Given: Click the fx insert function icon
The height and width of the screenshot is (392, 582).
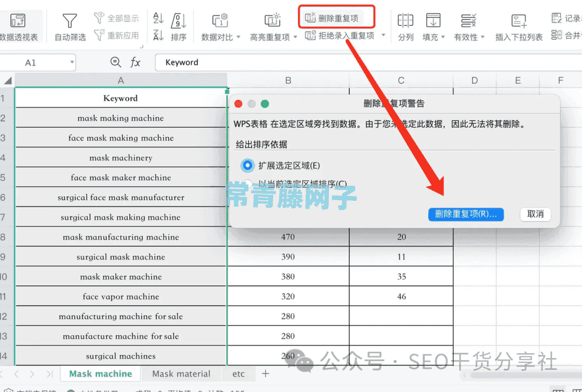Looking at the screenshot, I should (x=135, y=62).
